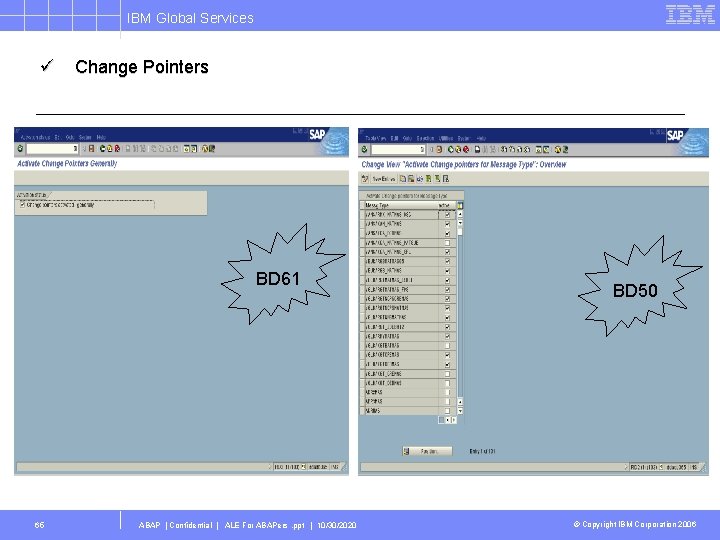720x540 pixels.
Task: Click the New Entries button
Action: (x=384, y=179)
